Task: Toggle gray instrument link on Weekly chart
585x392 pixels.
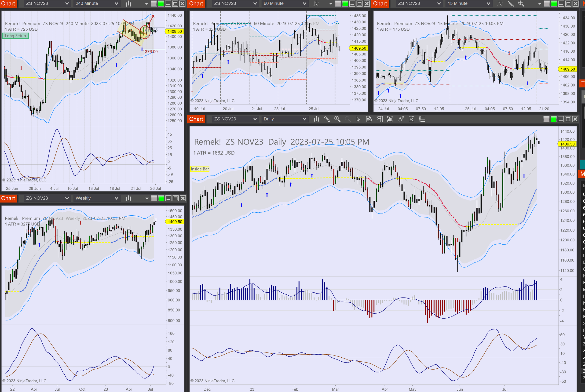Action: coord(154,199)
